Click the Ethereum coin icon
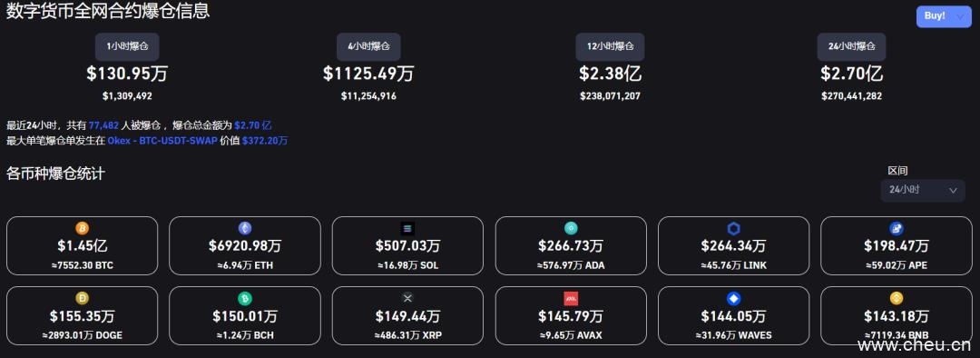The height and width of the screenshot is (358, 980). point(245,228)
